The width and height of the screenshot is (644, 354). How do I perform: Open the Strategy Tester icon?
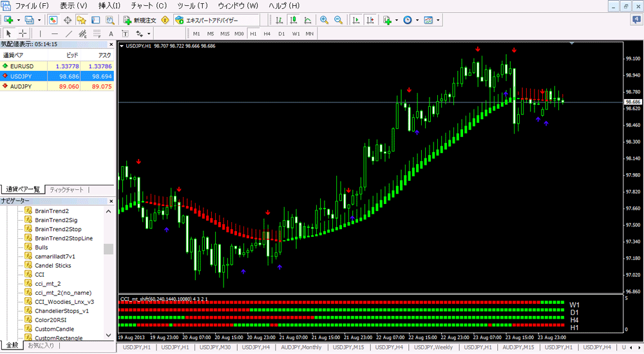(109, 20)
